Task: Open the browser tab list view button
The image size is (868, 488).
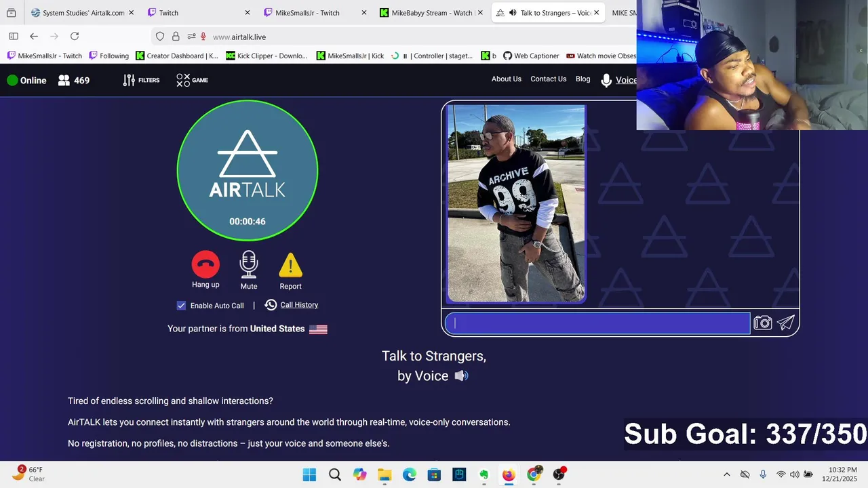Action: [x=11, y=13]
